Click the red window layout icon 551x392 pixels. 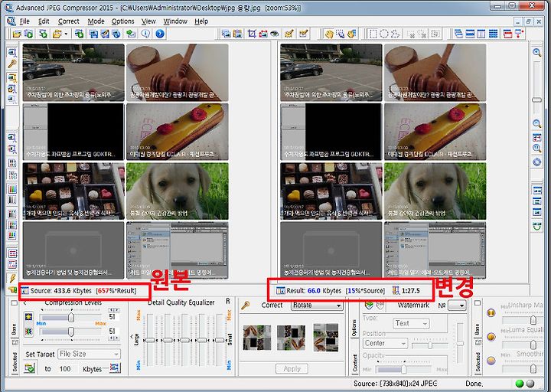pos(508,34)
